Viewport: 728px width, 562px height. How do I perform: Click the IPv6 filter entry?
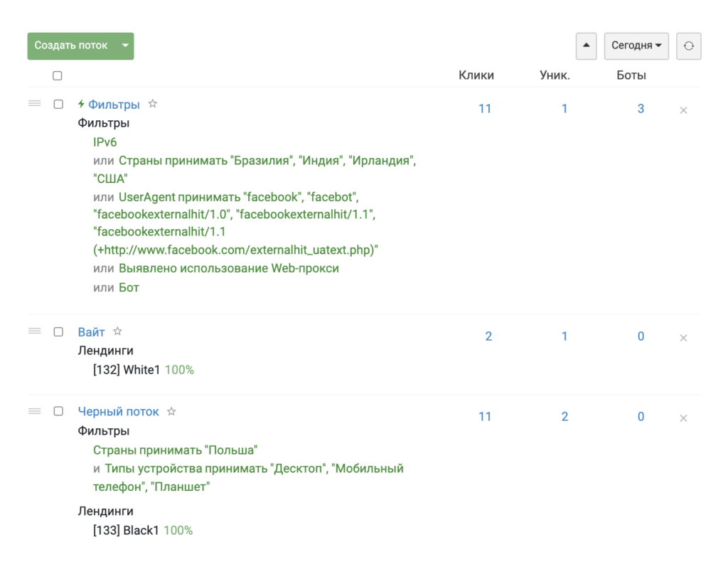coord(105,142)
